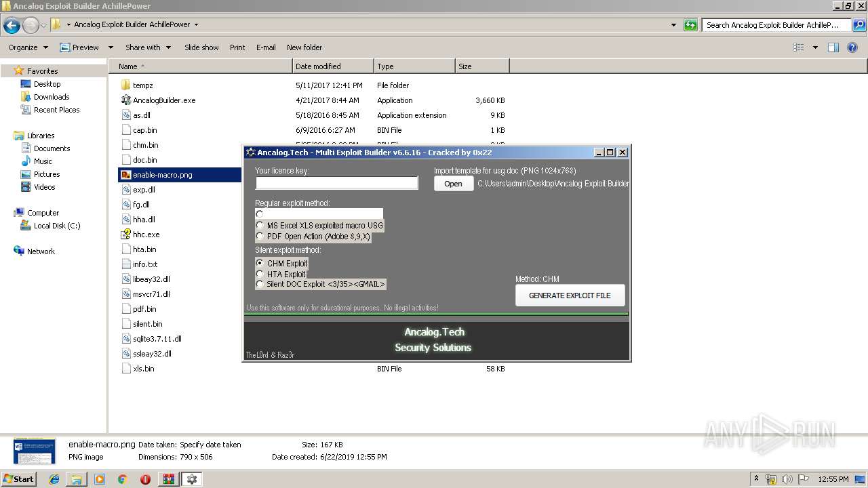
Task: Select the HTA Exploit radio button
Action: 260,274
